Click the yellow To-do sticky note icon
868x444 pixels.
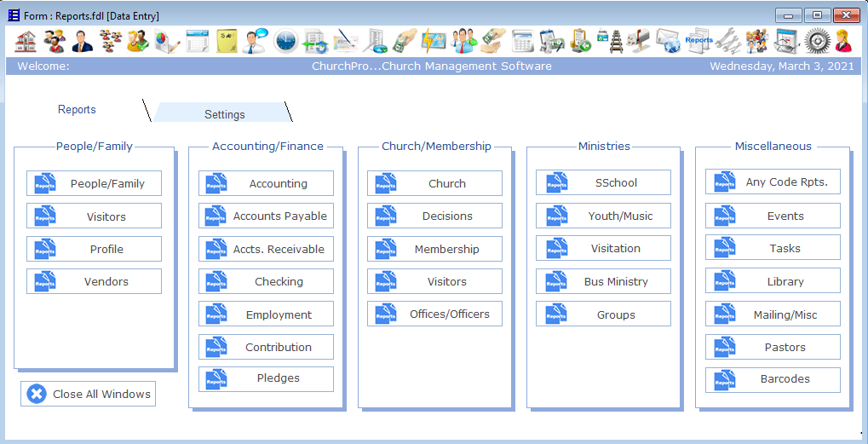point(226,41)
